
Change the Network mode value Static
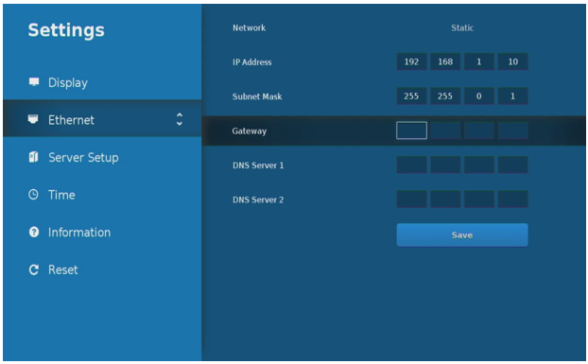click(x=462, y=27)
